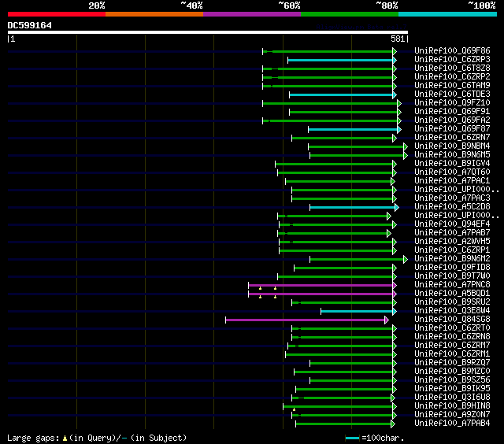Click the UniRef100_Q69FA2 label
This screenshot has width=504, height=444.
tap(452, 120)
